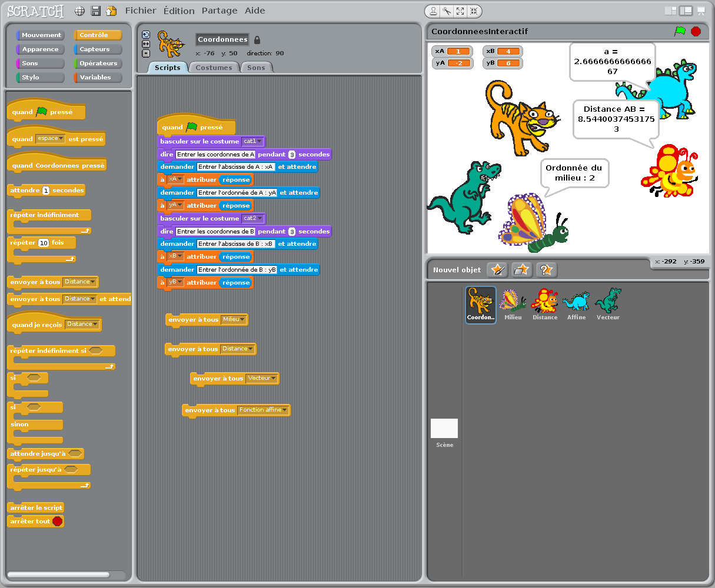The image size is (715, 588).
Task: Switch to the Costumes tab
Action: pos(214,68)
